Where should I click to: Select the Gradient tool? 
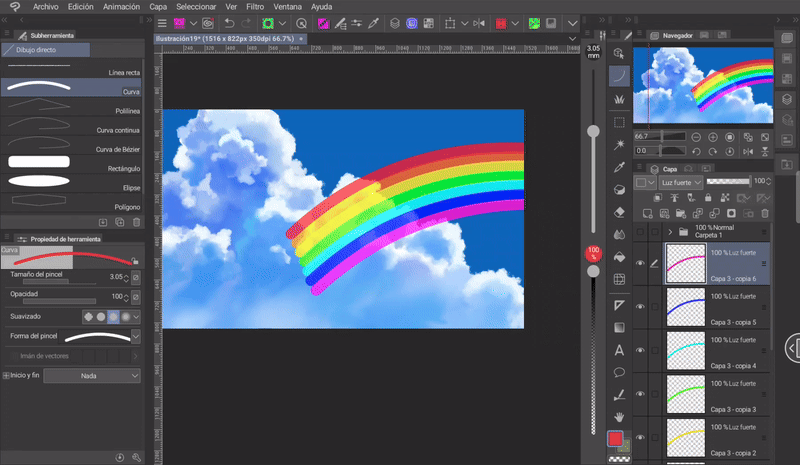(x=619, y=327)
